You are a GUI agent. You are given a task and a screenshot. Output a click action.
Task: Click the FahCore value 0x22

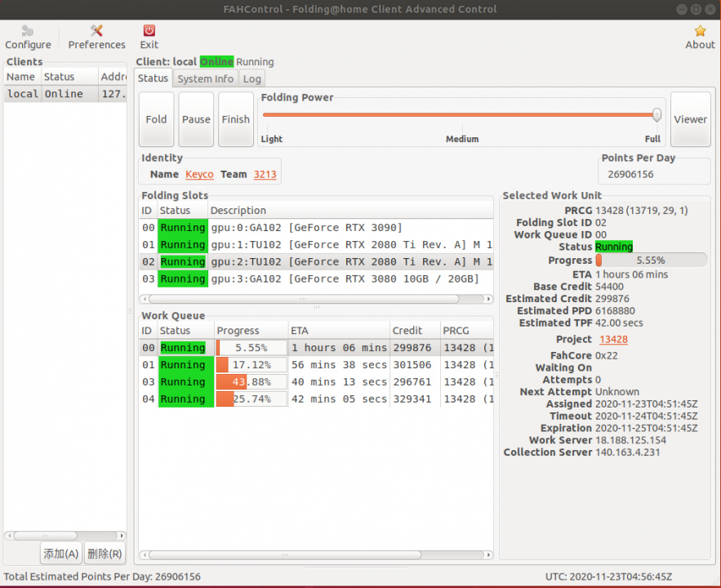coord(607,355)
